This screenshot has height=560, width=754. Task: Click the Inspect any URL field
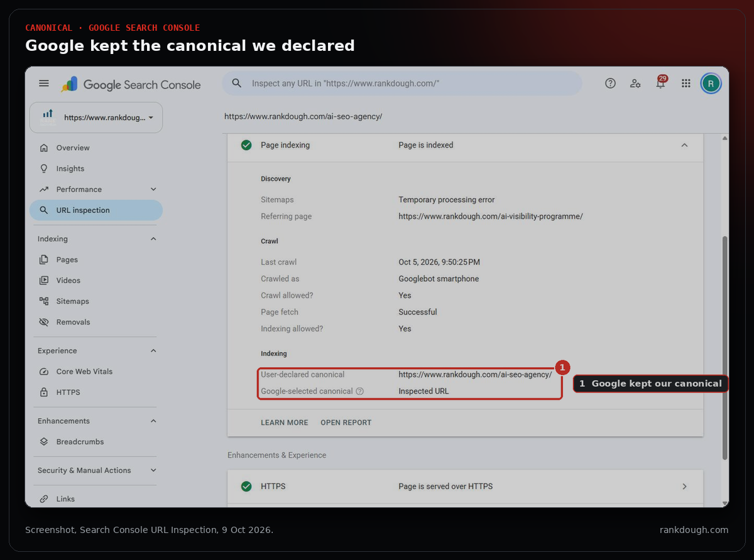click(x=402, y=83)
